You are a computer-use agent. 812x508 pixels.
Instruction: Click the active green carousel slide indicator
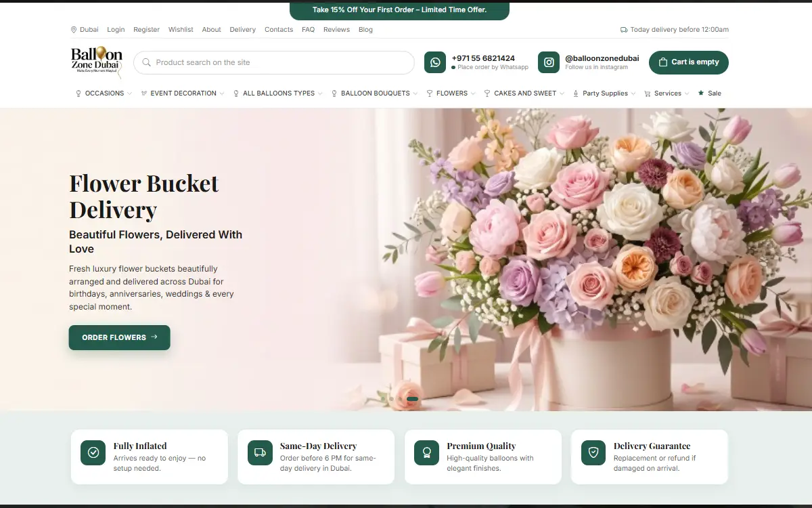413,399
